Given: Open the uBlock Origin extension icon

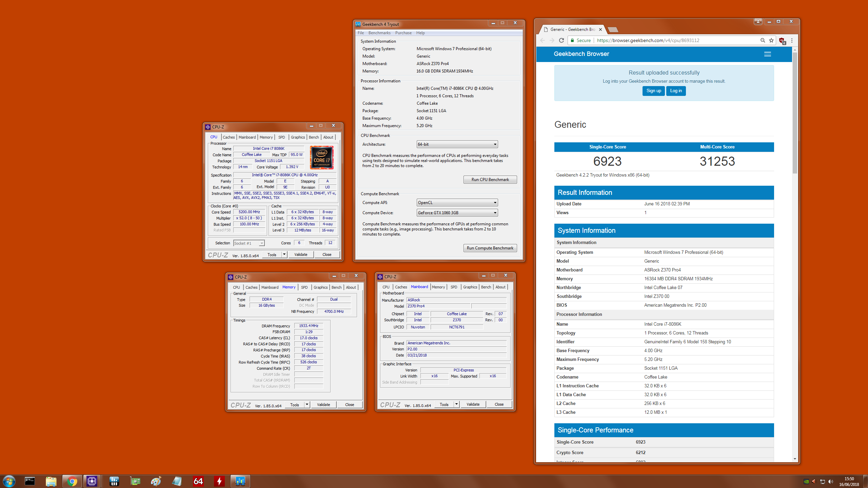Looking at the screenshot, I should (x=782, y=41).
